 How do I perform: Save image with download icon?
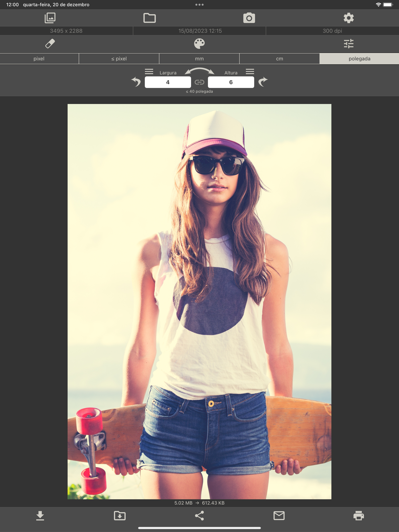40,516
